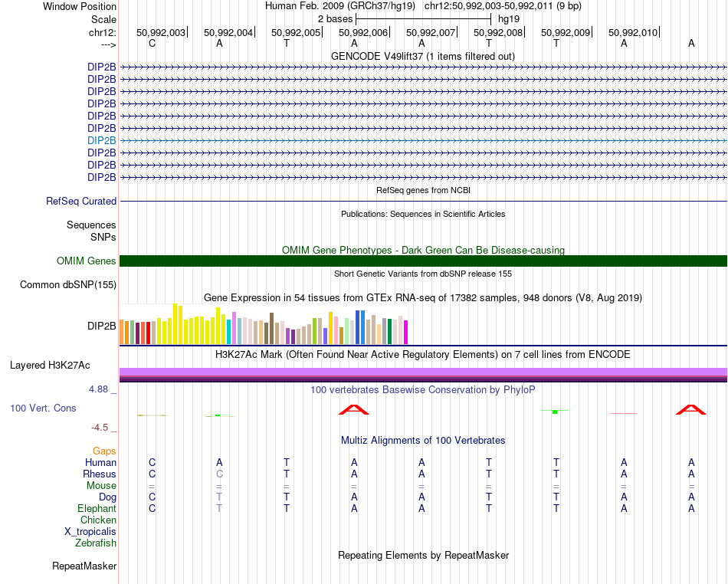Click the dark green bar in GTEx chart

coord(389,331)
